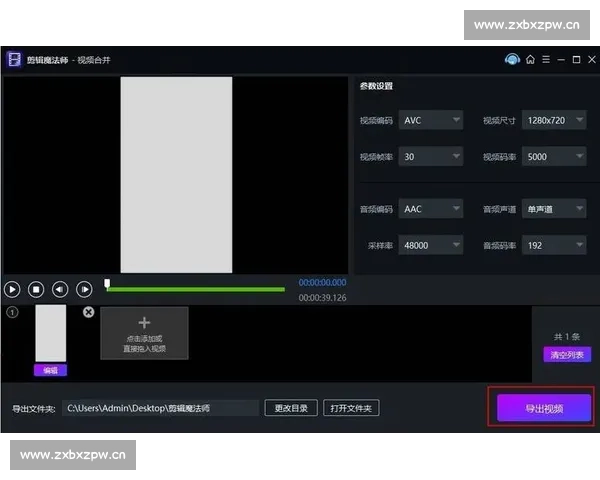Open customer support headset icon
The image size is (600, 480).
(512, 59)
